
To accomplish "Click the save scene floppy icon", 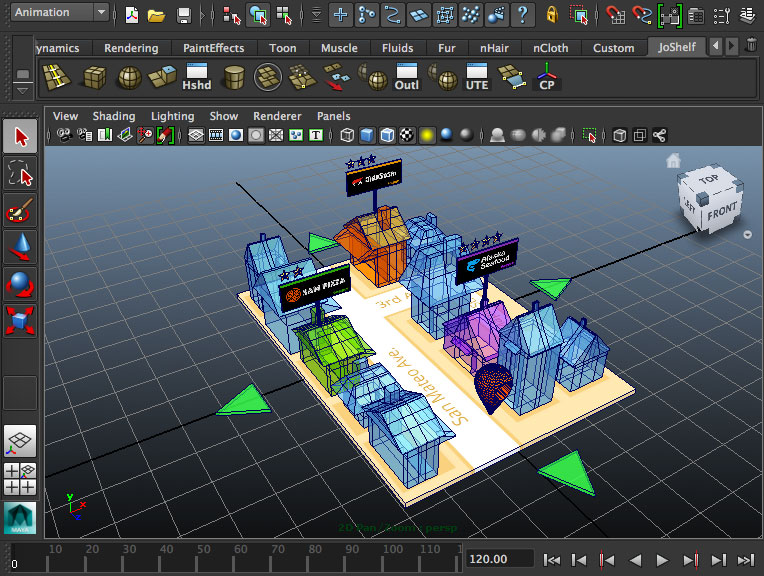I will (x=183, y=14).
